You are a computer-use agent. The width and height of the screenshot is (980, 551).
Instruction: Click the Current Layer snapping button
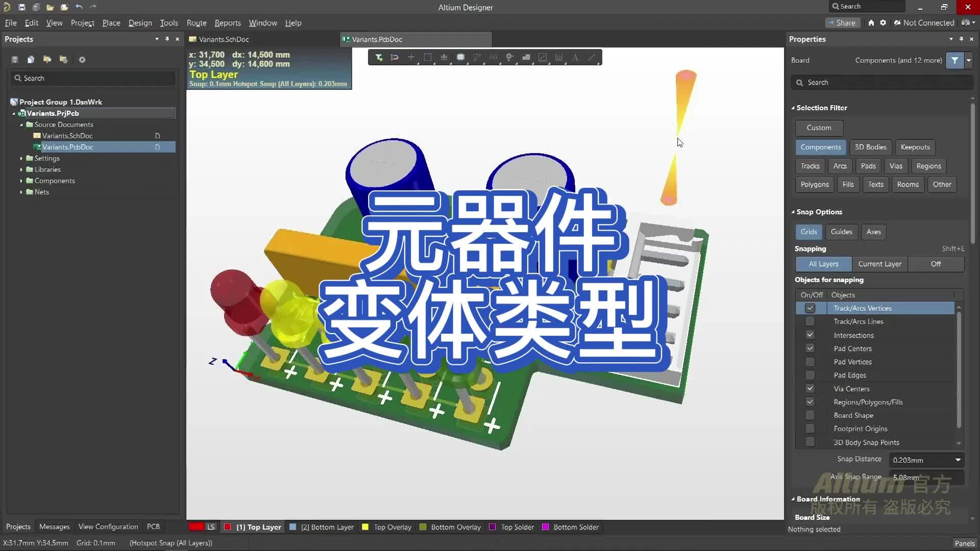[x=879, y=264]
